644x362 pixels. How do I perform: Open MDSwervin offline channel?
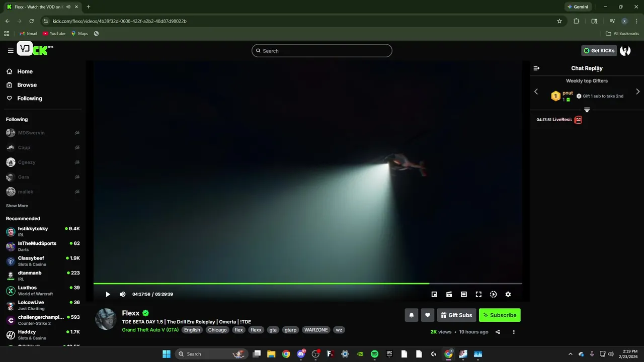42,133
